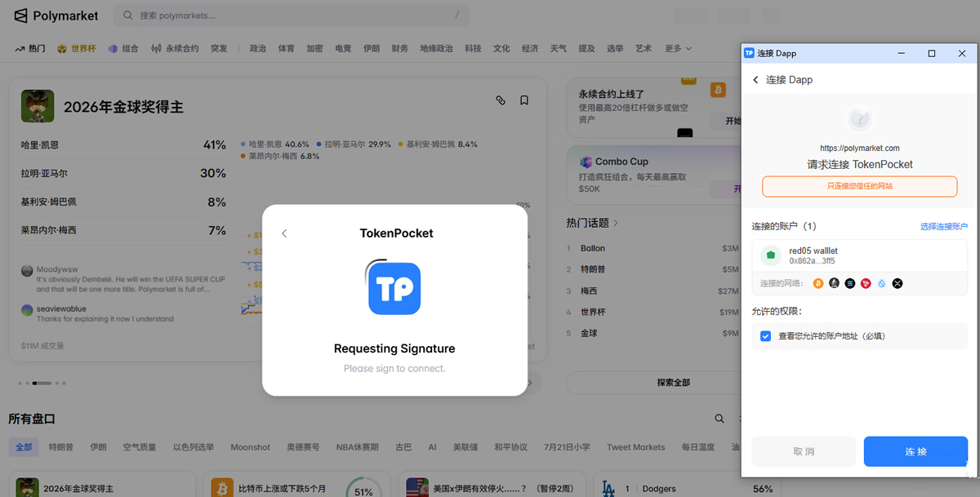Select the red05 walllet account row
The image size is (980, 497).
(860, 255)
